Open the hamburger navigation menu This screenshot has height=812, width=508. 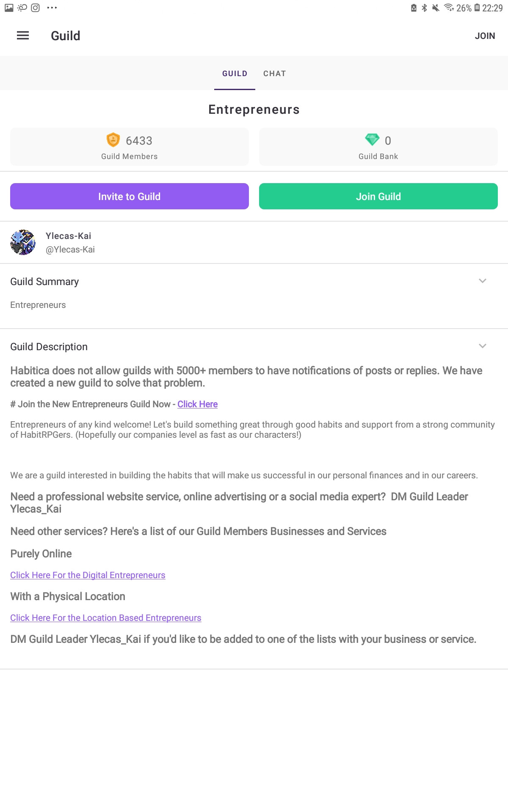pyautogui.click(x=23, y=36)
